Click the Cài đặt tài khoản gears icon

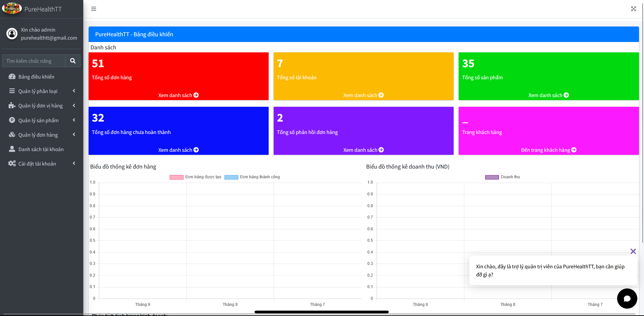pyautogui.click(x=12, y=164)
